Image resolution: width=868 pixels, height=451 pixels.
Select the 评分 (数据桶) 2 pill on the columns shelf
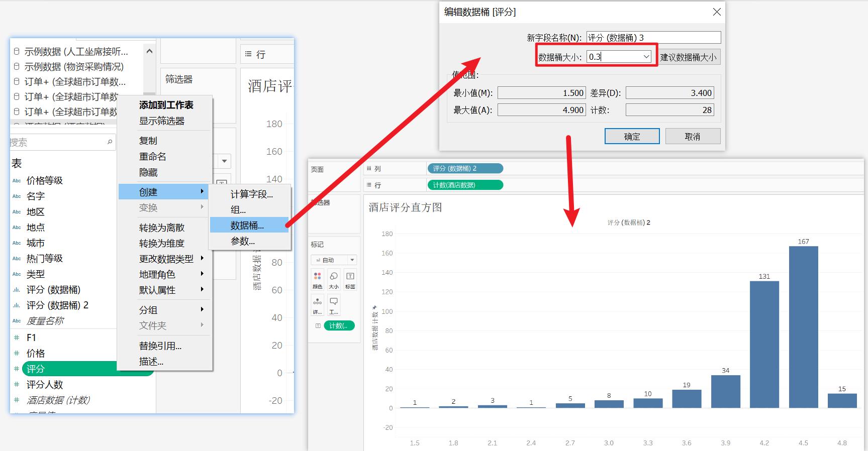pos(465,169)
